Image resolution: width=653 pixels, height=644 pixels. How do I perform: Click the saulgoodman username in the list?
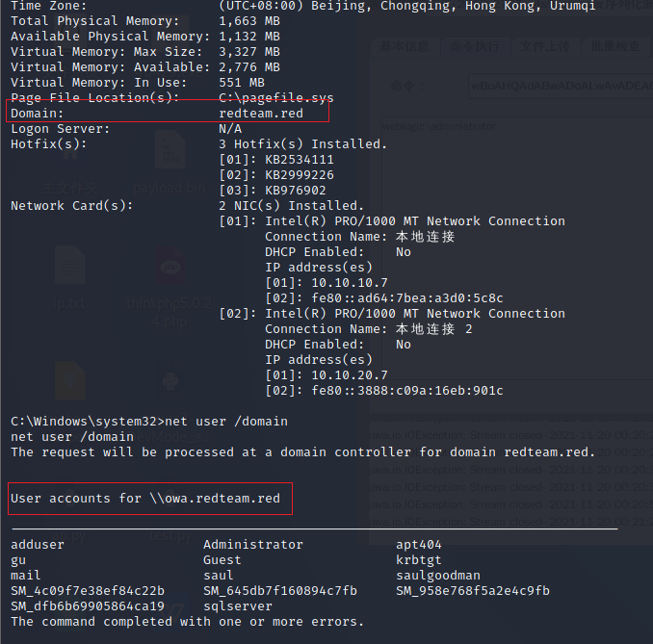click(x=437, y=576)
